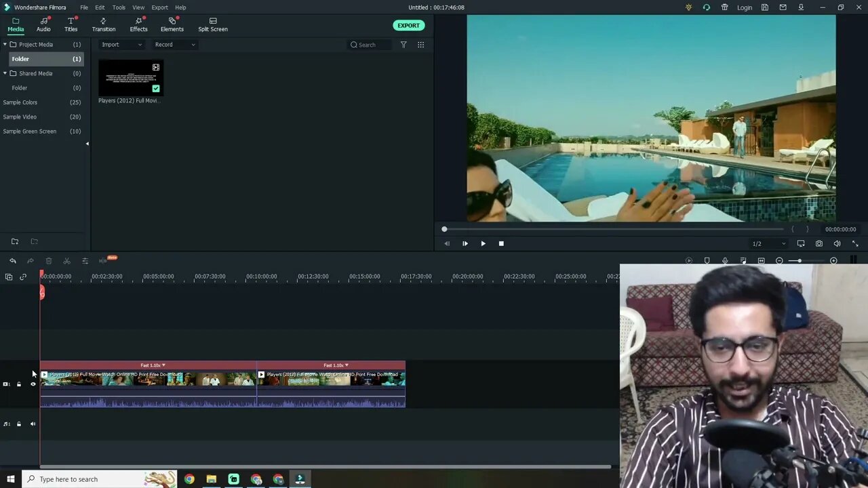Enter fullscreen preview with expand icon
The width and height of the screenshot is (868, 488).
[x=855, y=243]
